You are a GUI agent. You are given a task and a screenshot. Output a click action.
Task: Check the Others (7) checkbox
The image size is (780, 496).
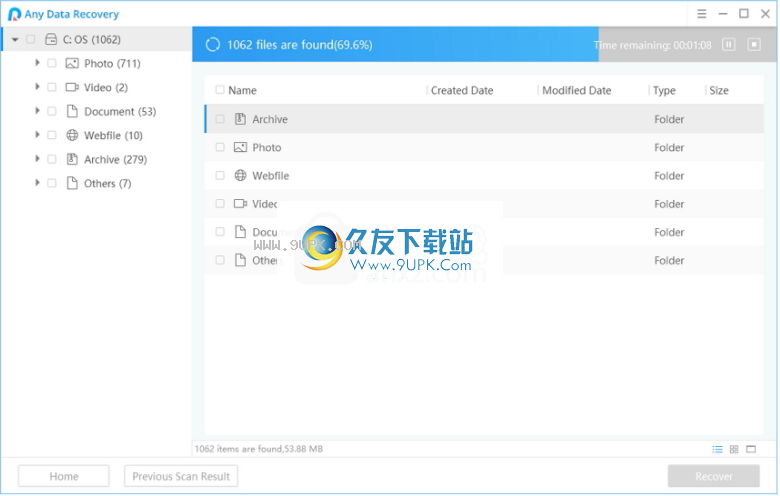point(52,183)
